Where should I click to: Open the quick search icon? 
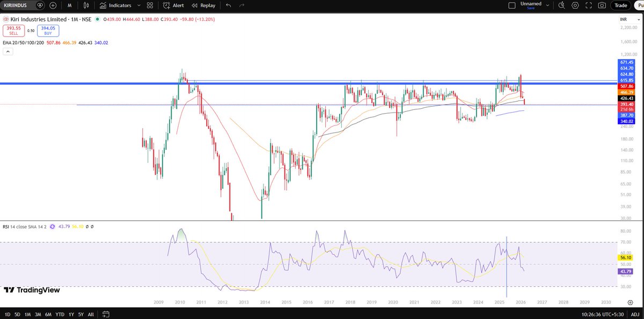561,5
